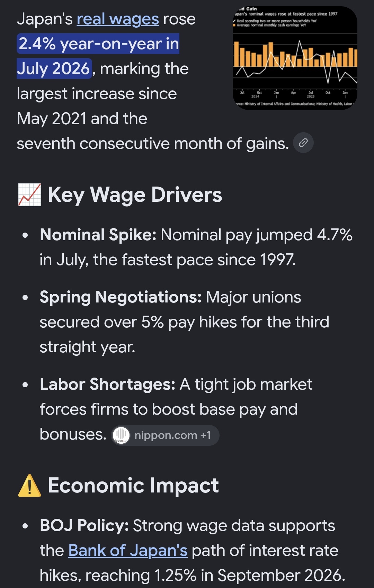This screenshot has height=588, width=374.
Task: Click the "seventh consecutive month of gains" text
Action: [153, 143]
